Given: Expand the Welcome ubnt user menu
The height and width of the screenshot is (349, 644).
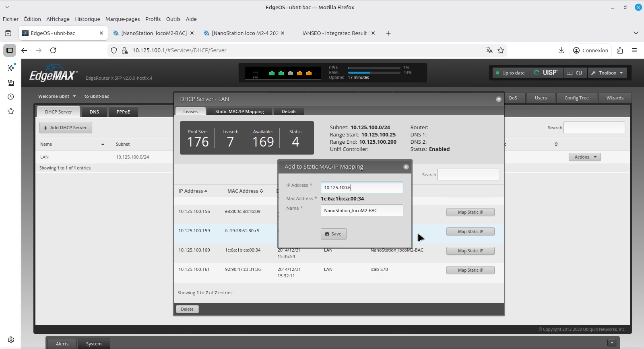Looking at the screenshot, I should tap(57, 96).
